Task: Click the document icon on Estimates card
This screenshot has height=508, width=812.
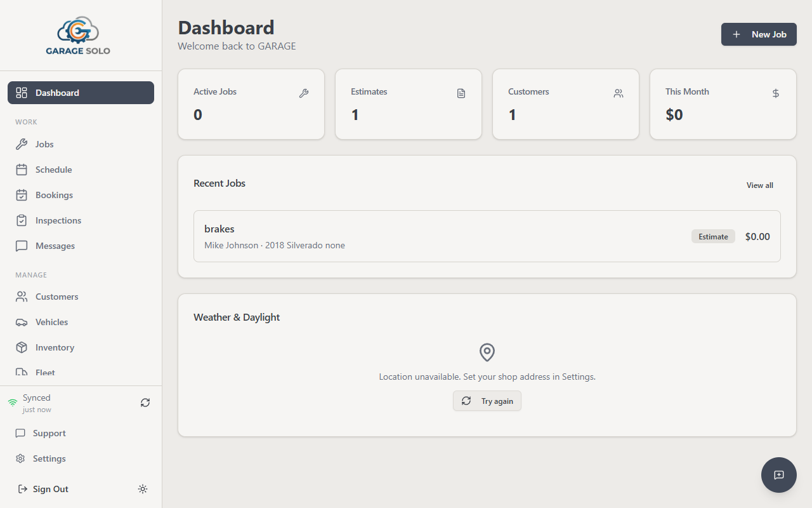Action: [461, 93]
